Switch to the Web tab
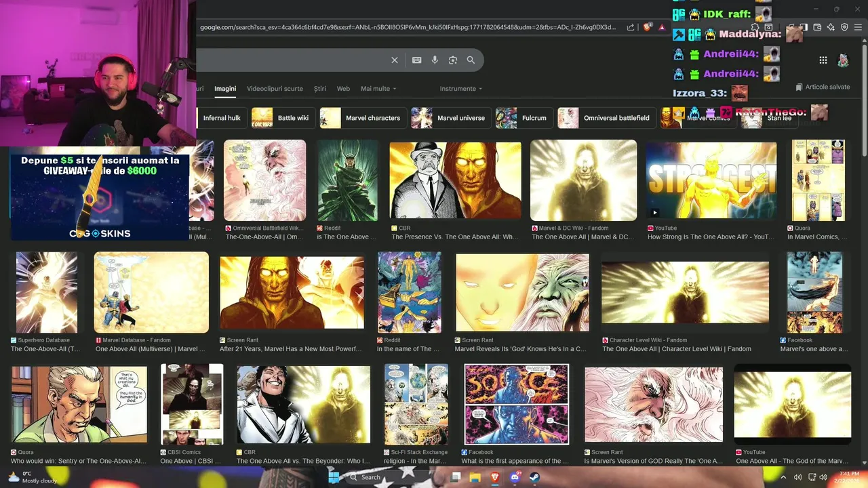This screenshot has height=488, width=868. (x=343, y=89)
